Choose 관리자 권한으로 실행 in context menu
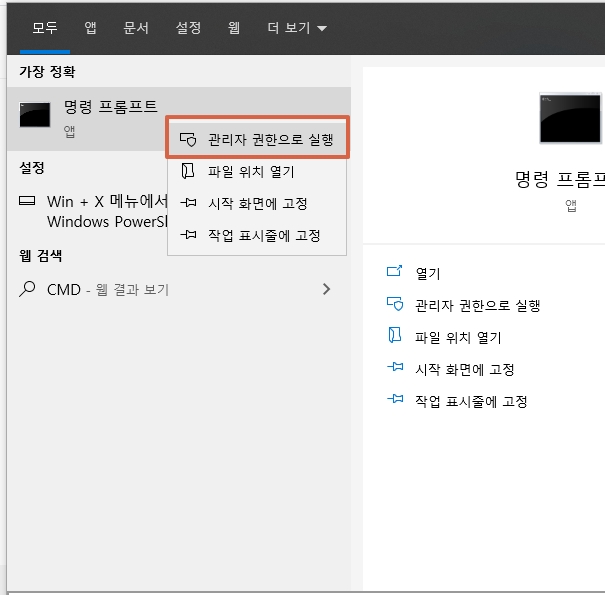605x595 pixels. click(x=257, y=139)
